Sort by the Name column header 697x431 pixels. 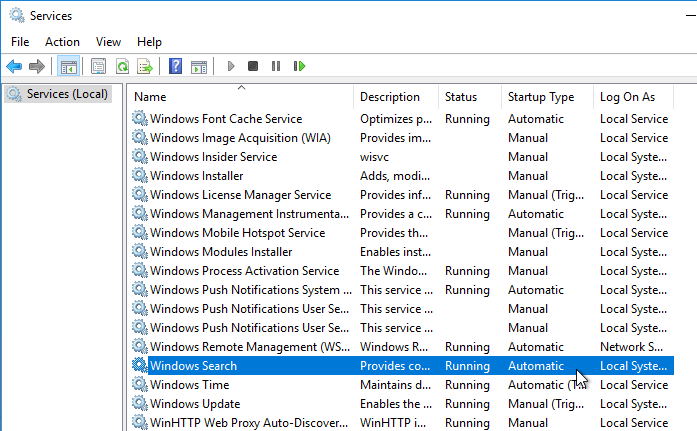240,96
